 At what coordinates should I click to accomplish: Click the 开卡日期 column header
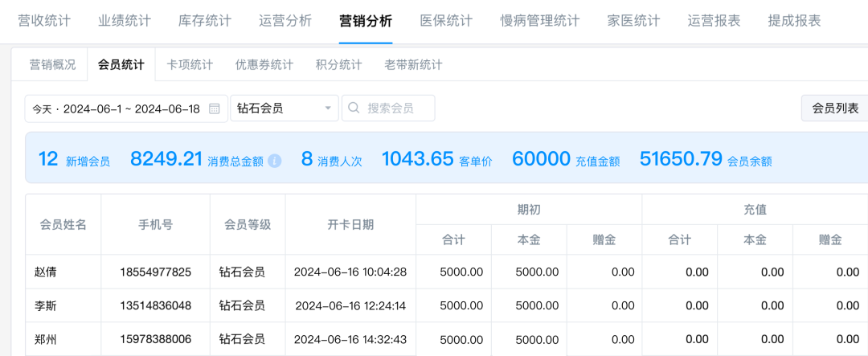(350, 224)
